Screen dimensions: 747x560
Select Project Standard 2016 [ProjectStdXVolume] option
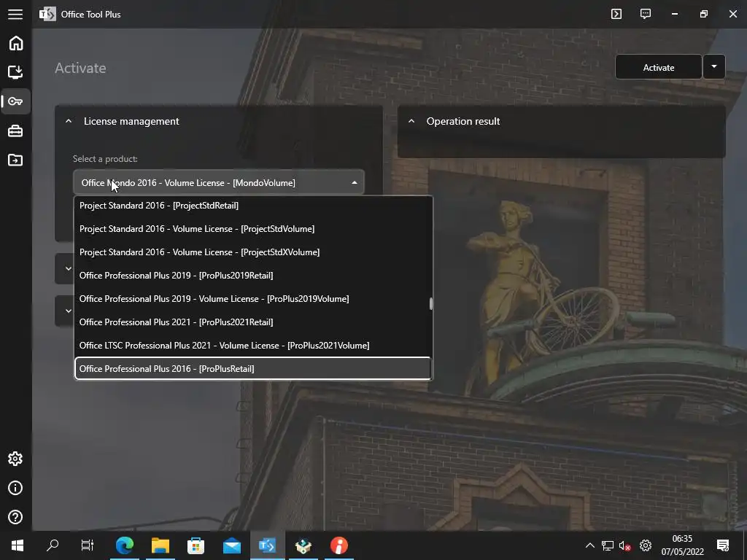tap(252, 252)
